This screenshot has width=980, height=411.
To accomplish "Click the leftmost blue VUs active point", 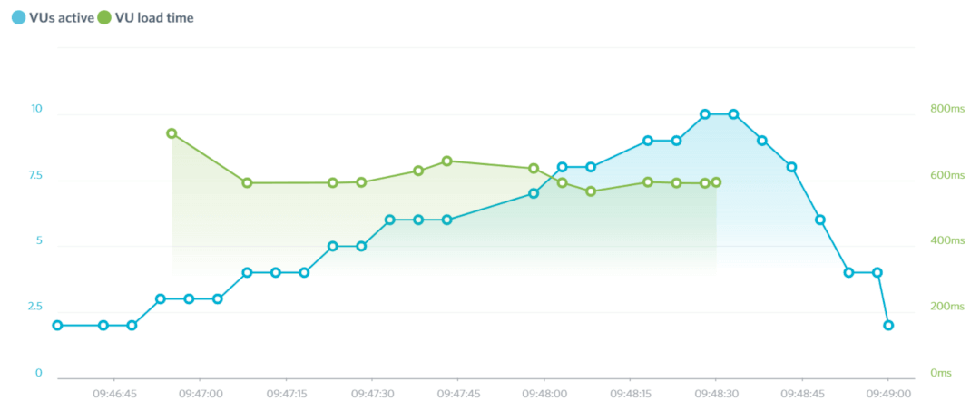I will tap(57, 325).
